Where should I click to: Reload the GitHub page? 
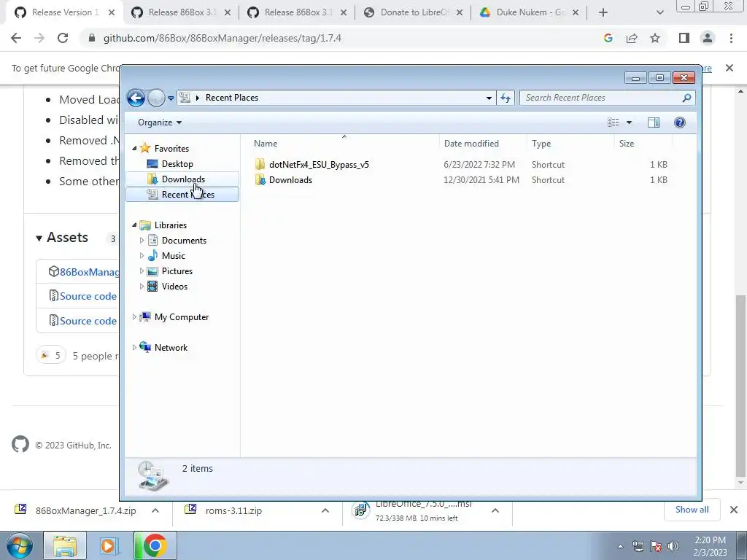click(x=63, y=38)
